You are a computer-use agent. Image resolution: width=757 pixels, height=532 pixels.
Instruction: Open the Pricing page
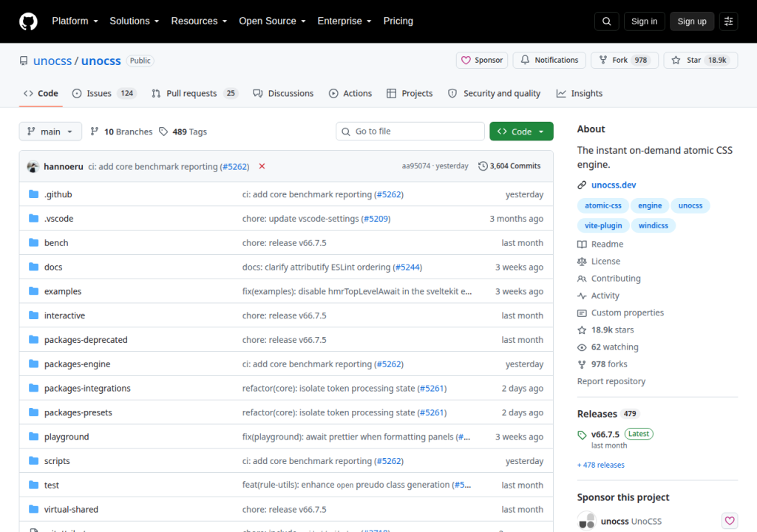[x=398, y=21]
